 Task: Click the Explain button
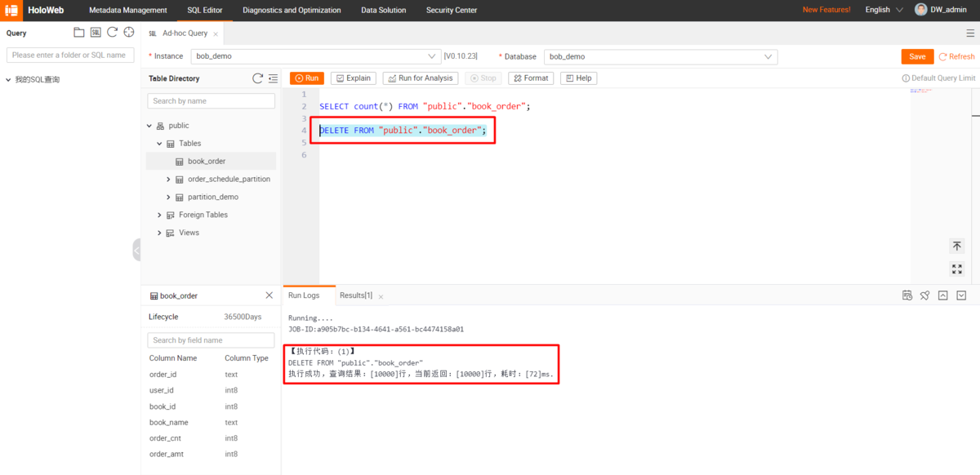(354, 78)
